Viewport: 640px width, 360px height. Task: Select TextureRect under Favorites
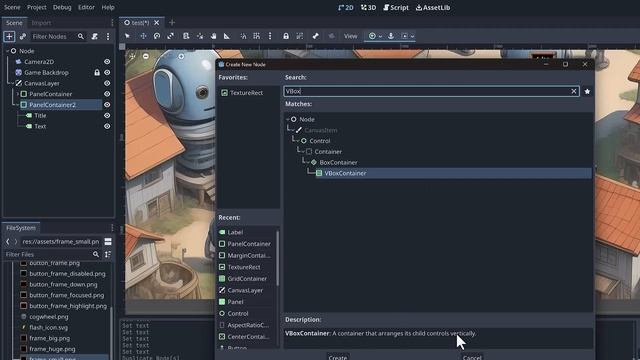pyautogui.click(x=246, y=93)
